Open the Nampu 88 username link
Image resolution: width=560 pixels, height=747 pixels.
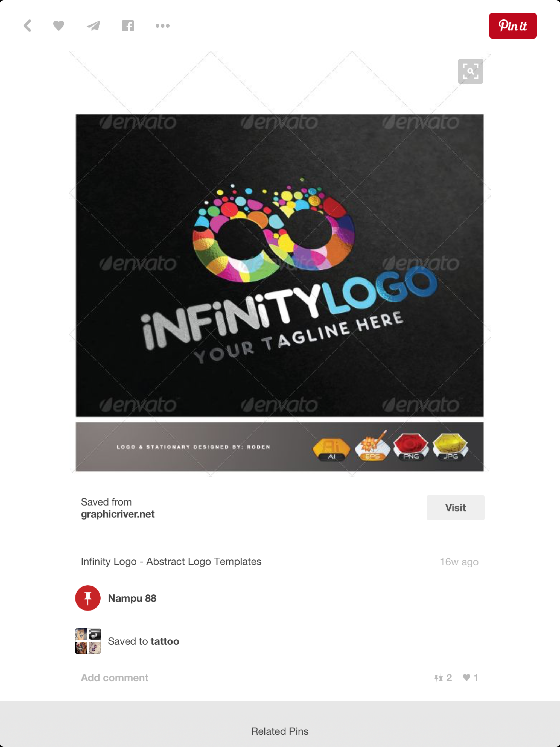(132, 598)
